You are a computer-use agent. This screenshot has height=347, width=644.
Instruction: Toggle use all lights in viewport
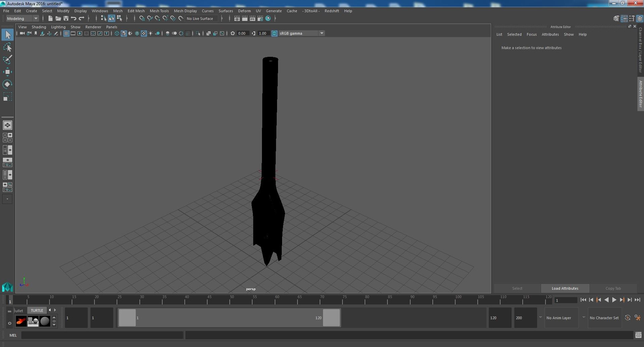pos(151,33)
